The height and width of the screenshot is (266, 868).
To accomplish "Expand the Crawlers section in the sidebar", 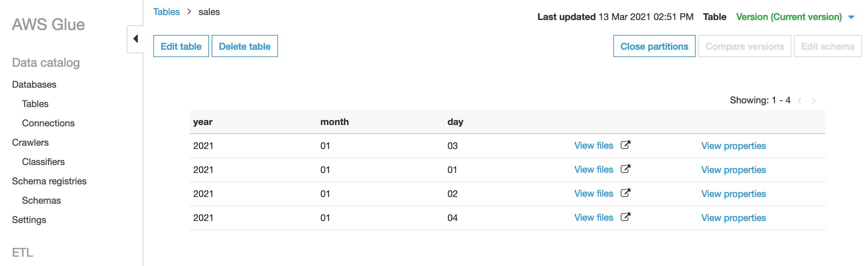I will tap(30, 142).
